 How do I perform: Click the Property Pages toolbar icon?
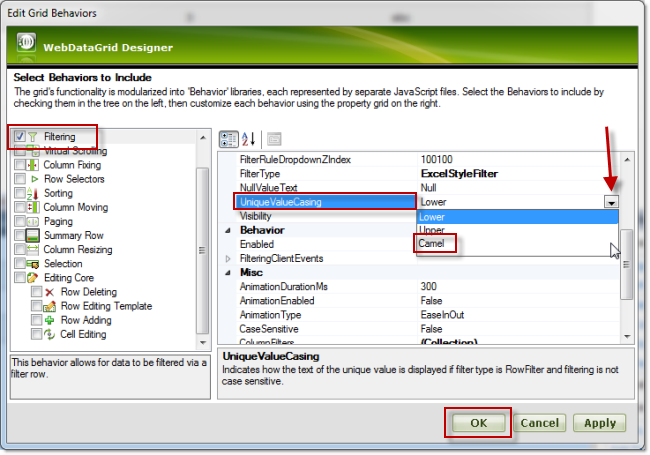(x=274, y=139)
